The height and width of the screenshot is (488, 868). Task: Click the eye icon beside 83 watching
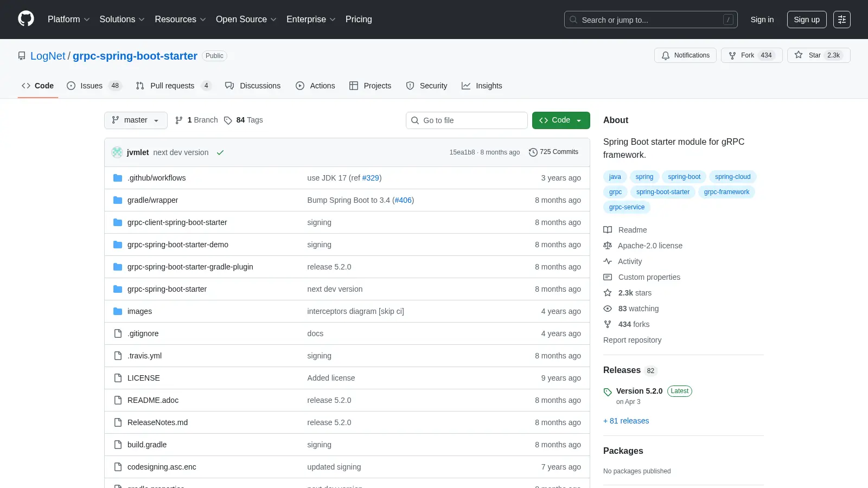[x=608, y=309]
